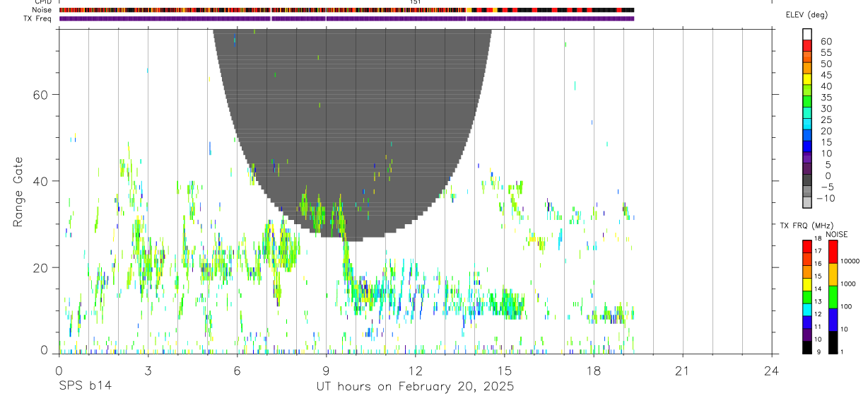Image resolution: width=868 pixels, height=401 pixels.
Task: Click the "3" UT hours axis tick
Action: tap(148, 370)
